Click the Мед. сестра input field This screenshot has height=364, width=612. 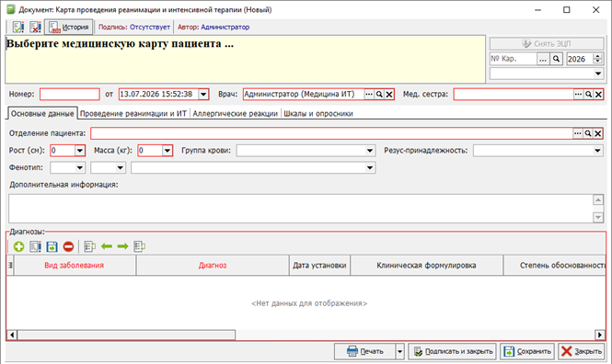pyautogui.click(x=514, y=95)
